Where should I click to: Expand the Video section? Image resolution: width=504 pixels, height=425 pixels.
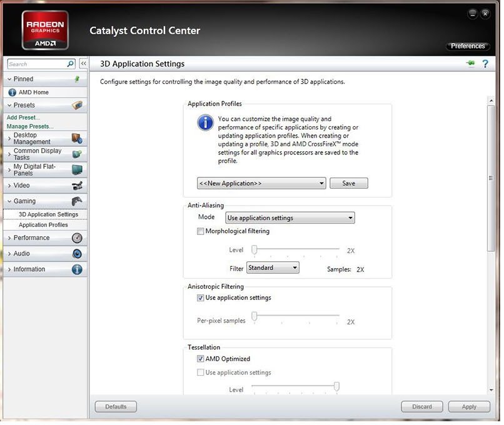9,186
